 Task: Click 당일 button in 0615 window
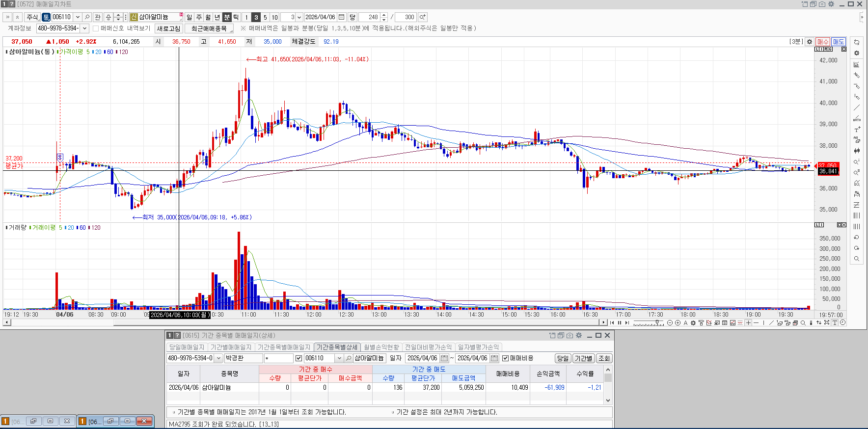point(563,358)
